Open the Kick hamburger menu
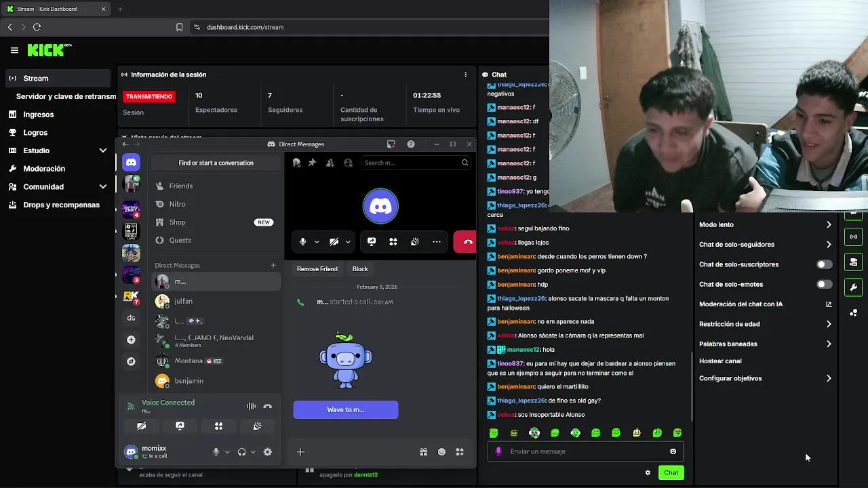The image size is (868, 488). tap(14, 50)
